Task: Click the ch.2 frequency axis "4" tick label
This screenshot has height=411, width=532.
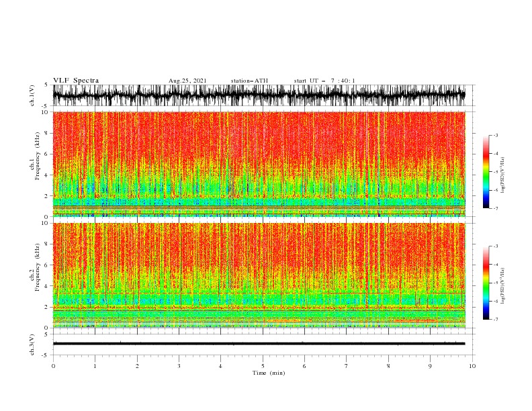Action: (x=46, y=286)
